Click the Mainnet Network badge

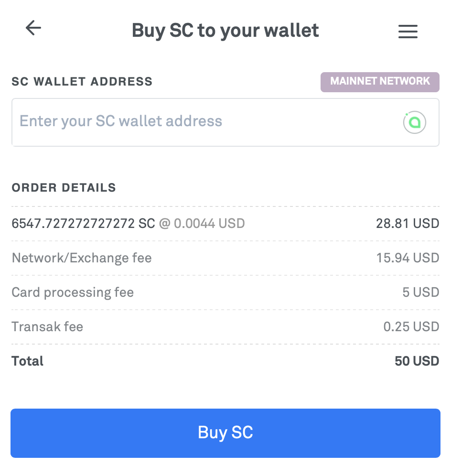click(380, 82)
